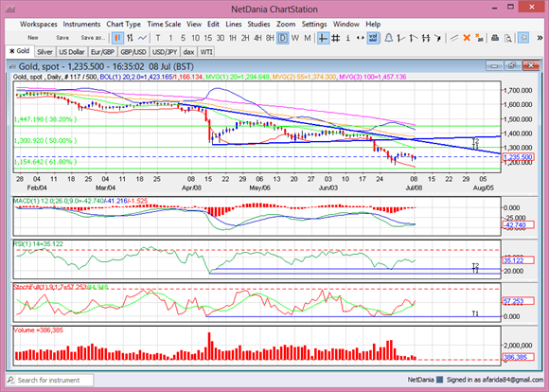Click the '1,447.198 ( 38.20% )' Fibonacci label
The image size is (549, 392).
(x=45, y=119)
